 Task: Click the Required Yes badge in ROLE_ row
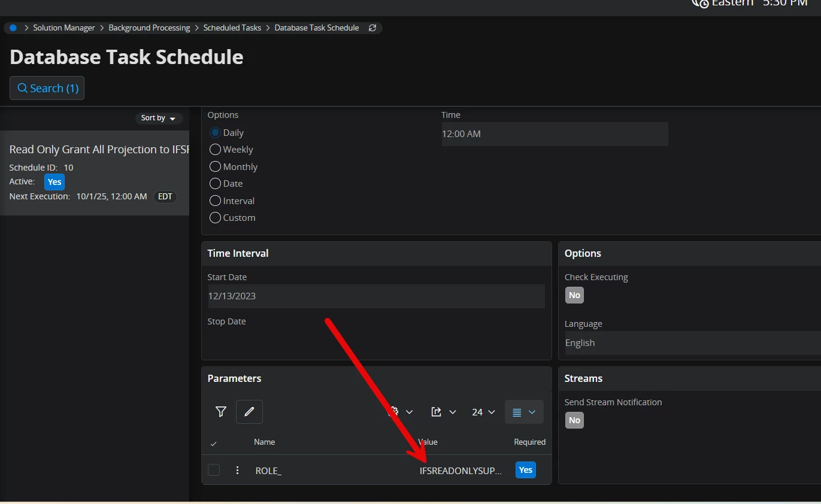[526, 470]
